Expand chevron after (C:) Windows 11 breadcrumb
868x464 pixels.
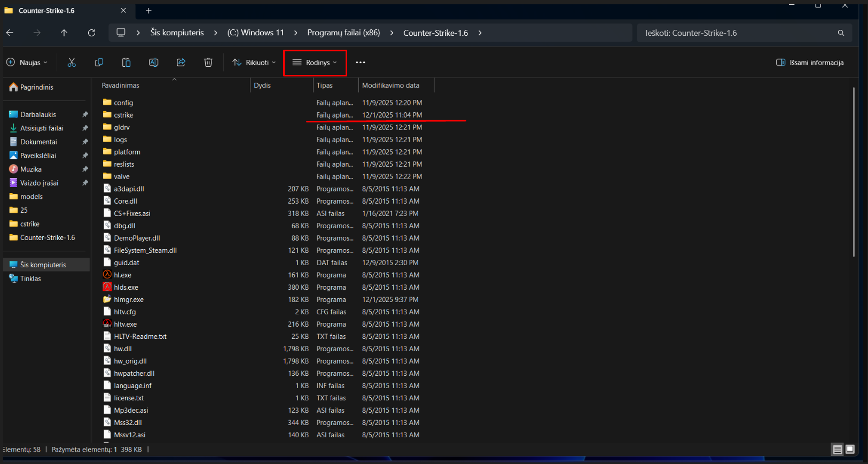click(296, 33)
